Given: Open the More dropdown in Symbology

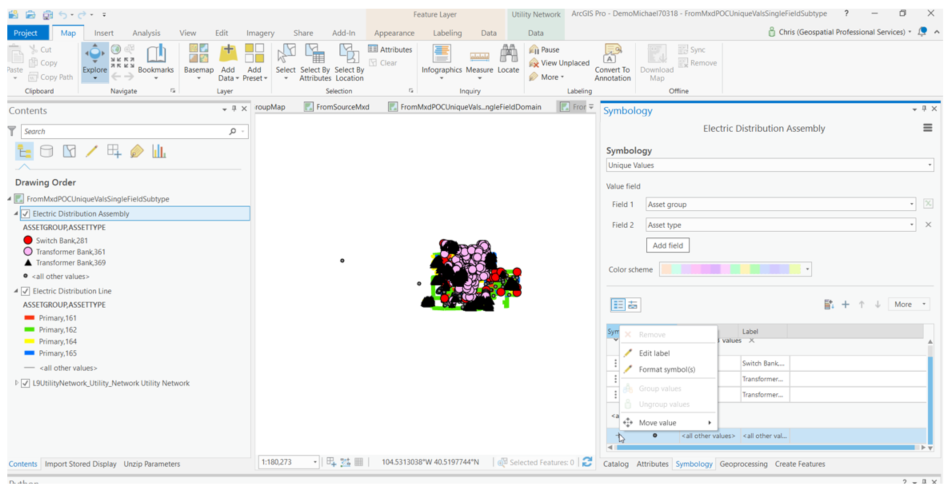Looking at the screenshot, I should click(x=909, y=304).
